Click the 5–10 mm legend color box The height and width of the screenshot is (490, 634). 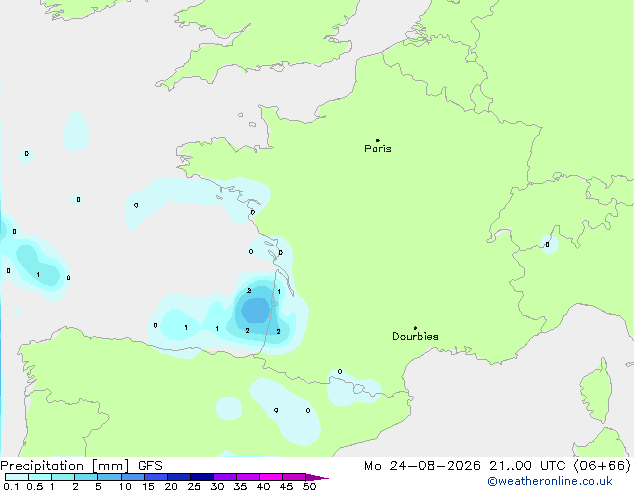pyautogui.click(x=109, y=477)
